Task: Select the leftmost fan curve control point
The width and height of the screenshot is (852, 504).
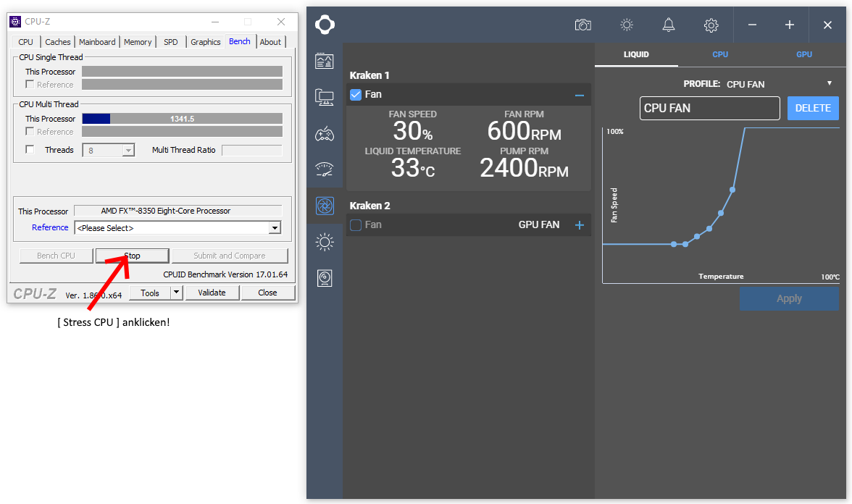Action: 674,245
